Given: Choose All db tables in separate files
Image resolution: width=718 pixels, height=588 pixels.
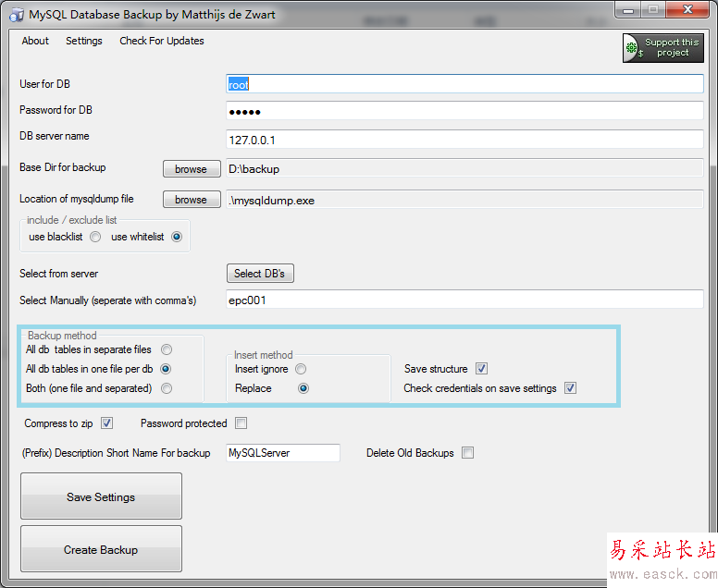Looking at the screenshot, I should click(x=167, y=349).
